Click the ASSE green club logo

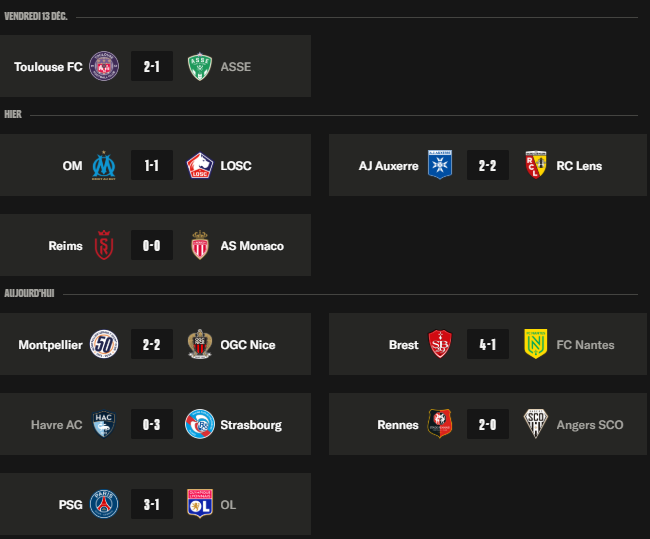click(x=201, y=67)
